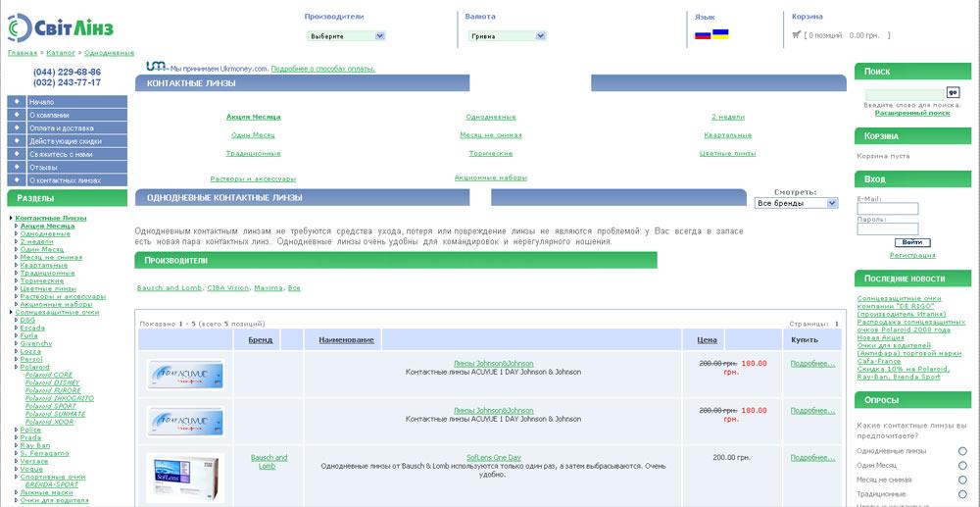Select 'Месяц не снимая' poll radio button
This screenshot has width=980, height=507.
click(x=962, y=481)
